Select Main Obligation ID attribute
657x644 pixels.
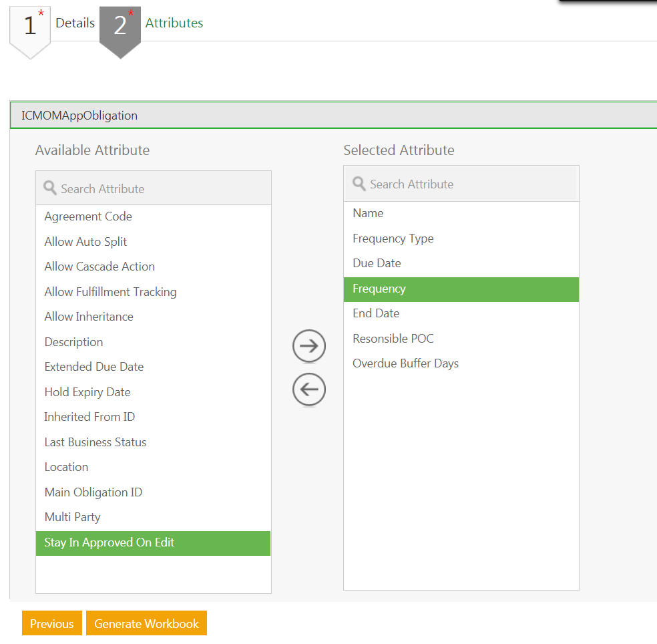[93, 492]
